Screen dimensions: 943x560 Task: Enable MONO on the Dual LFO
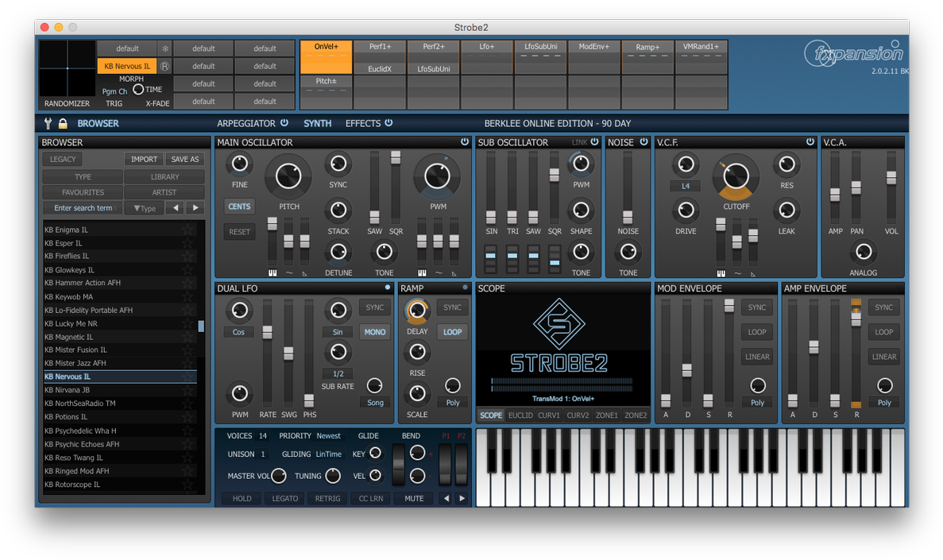pyautogui.click(x=374, y=332)
